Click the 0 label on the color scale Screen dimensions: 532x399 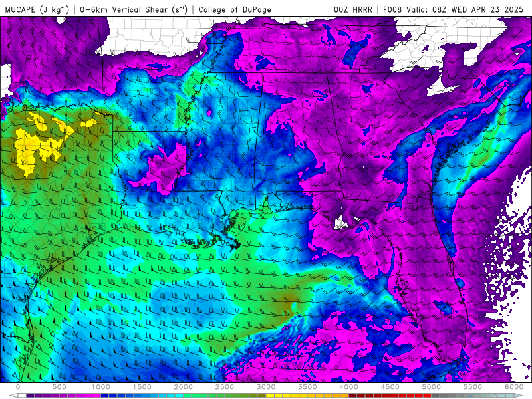[x=18, y=387]
